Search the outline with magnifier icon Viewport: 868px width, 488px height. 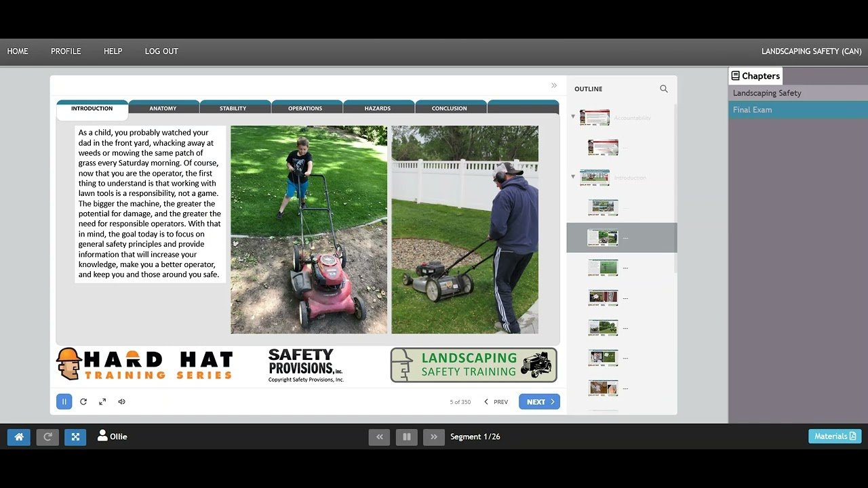664,89
